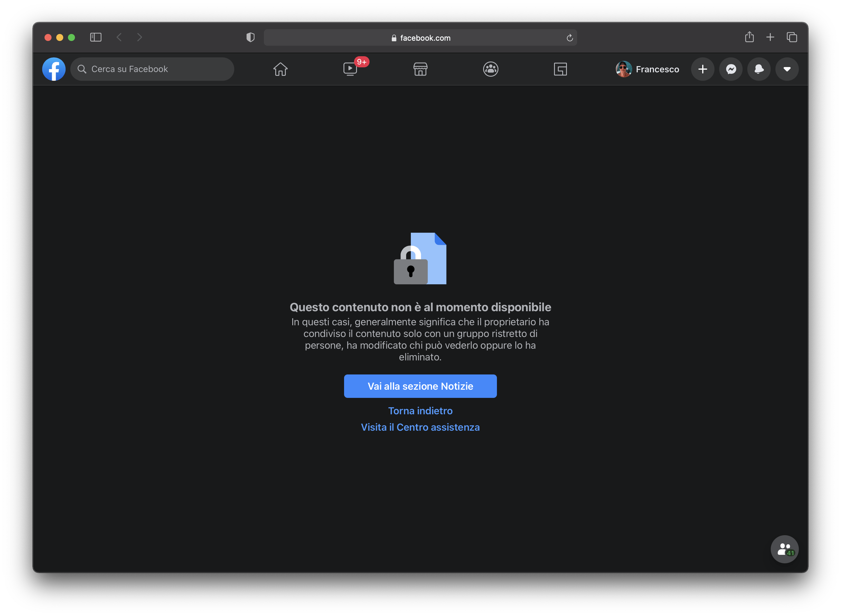
Task: Click the facebook.com address bar
Action: tap(420, 38)
